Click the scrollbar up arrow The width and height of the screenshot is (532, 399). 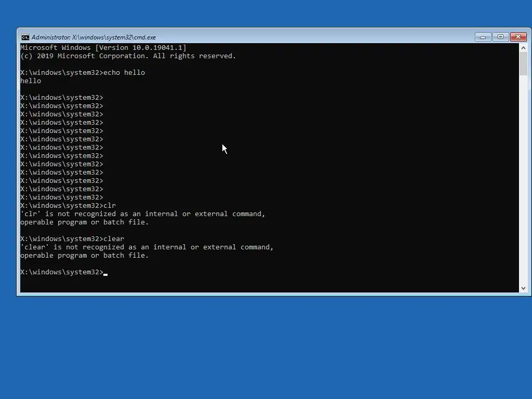[x=523, y=48]
